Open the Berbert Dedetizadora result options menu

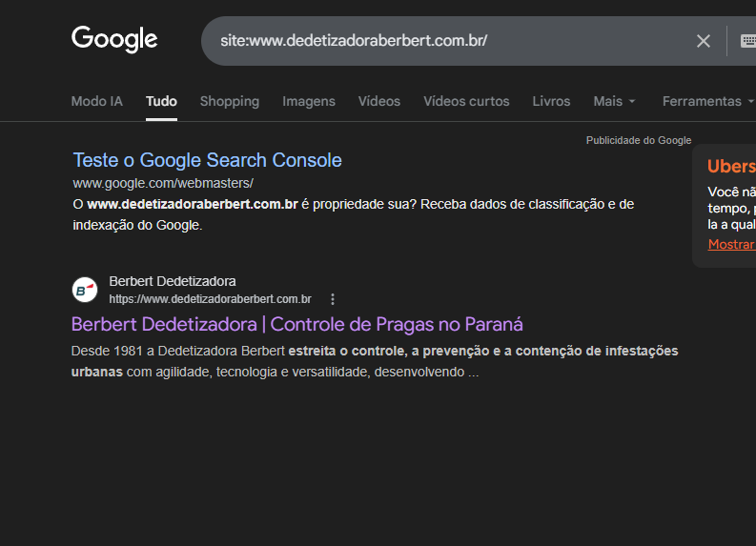[333, 299]
